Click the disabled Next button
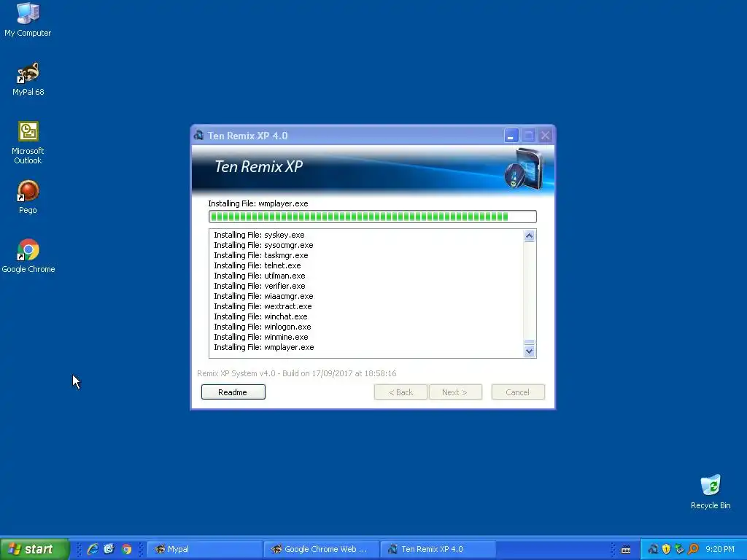747x560 pixels. point(455,392)
